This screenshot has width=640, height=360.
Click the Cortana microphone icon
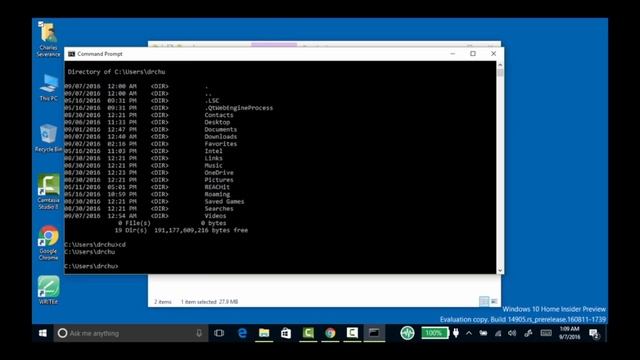click(199, 333)
